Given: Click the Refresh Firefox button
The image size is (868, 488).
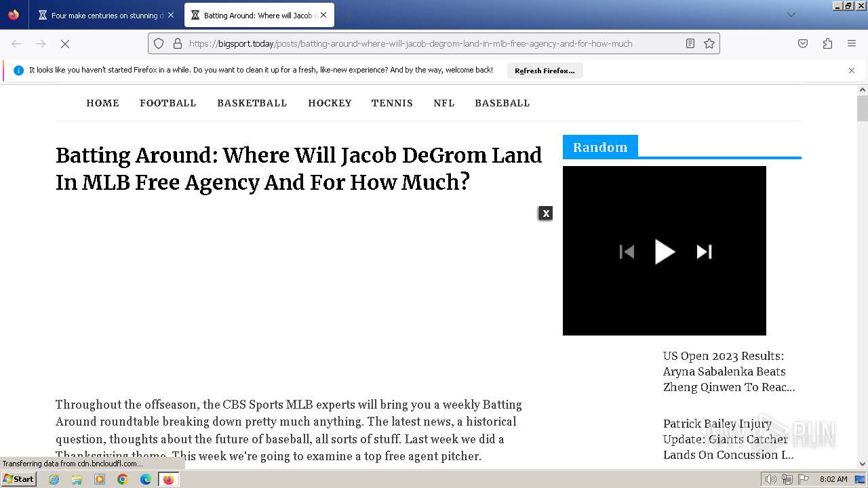Looking at the screenshot, I should [545, 70].
